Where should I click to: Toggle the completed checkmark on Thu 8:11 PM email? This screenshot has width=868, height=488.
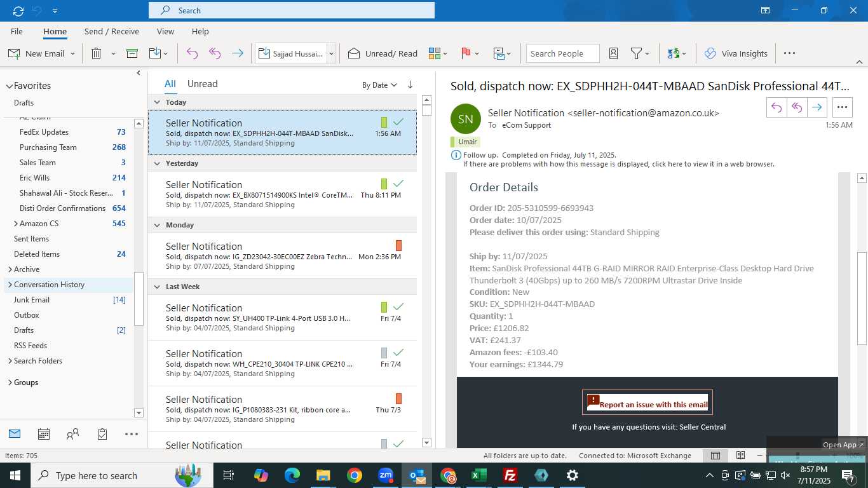pos(398,184)
